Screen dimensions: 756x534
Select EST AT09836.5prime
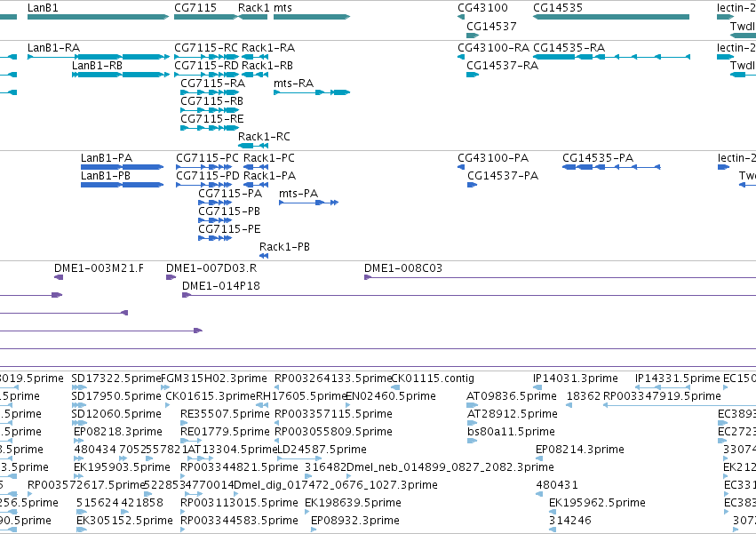472,405
